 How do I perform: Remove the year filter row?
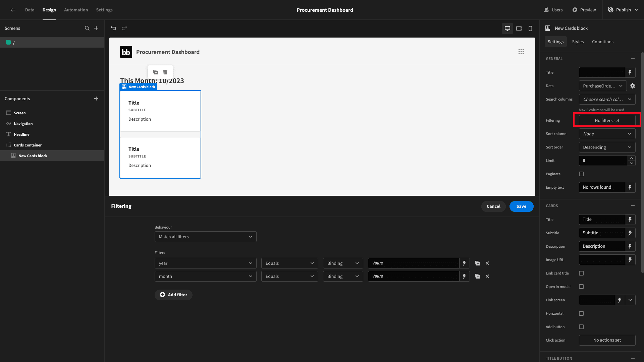487,263
